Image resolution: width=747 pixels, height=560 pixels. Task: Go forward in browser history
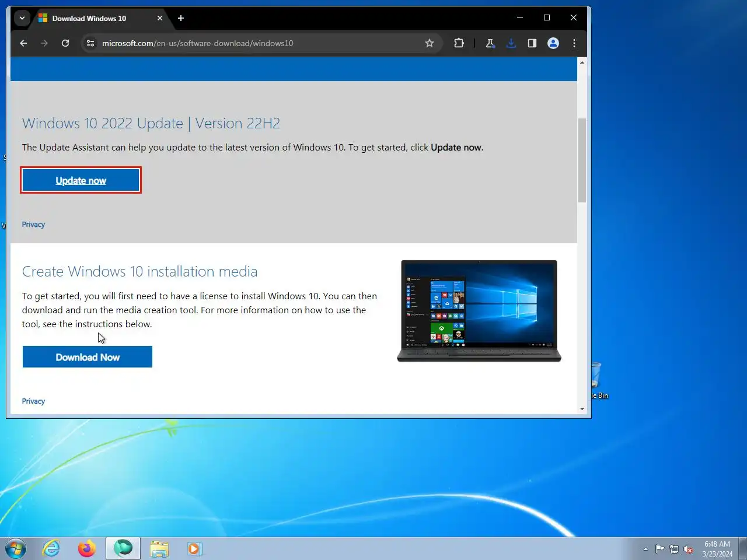44,43
